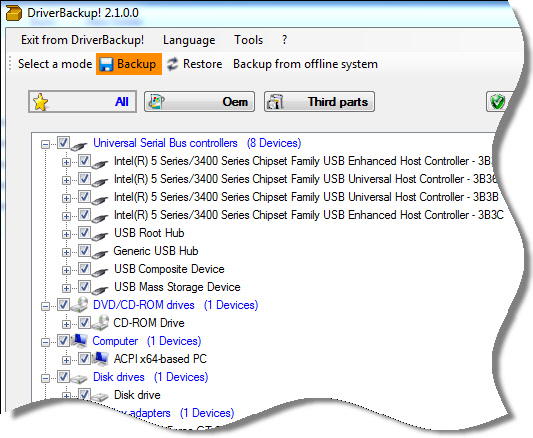The image size is (533, 438).
Task: Toggle USB Root Hub checkbox
Action: [84, 232]
